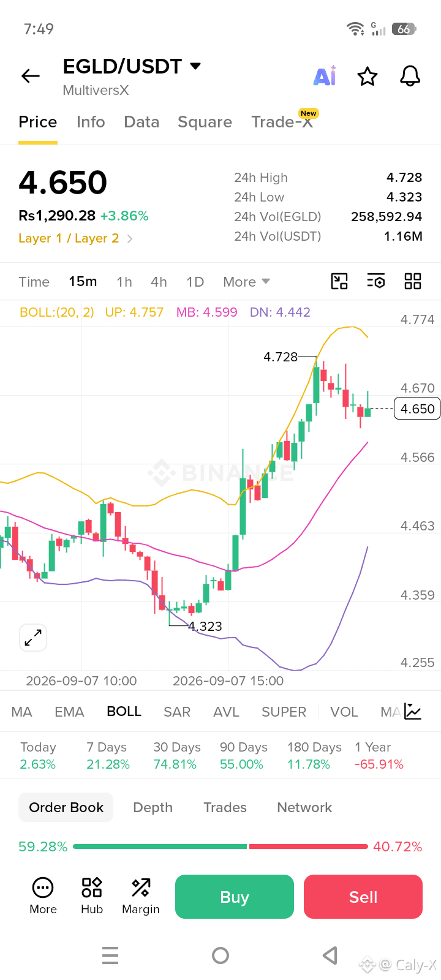Viewport: 441px width, 980px height.
Task: Enable the SAR indicator
Action: [x=177, y=712]
